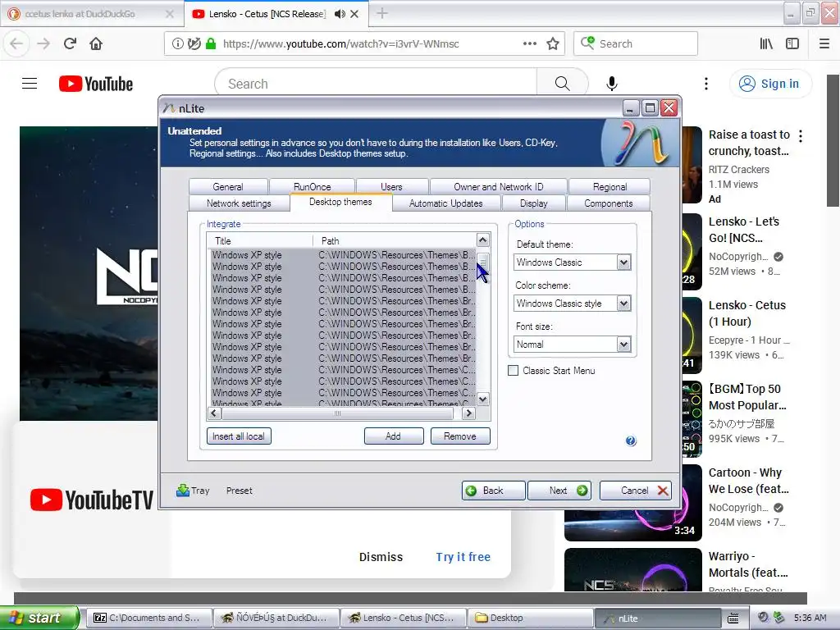Click the green padlock security icon
This screenshot has width=840, height=630.
(211, 44)
